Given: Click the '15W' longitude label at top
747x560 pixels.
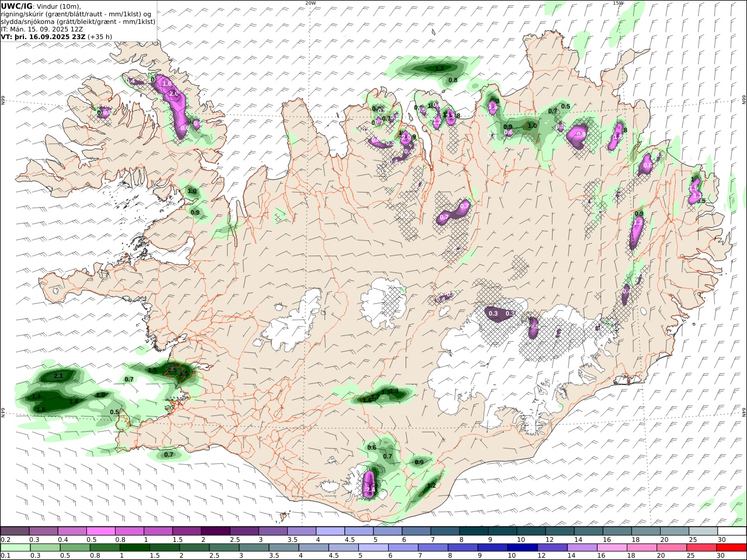Looking at the screenshot, I should pyautogui.click(x=618, y=3).
